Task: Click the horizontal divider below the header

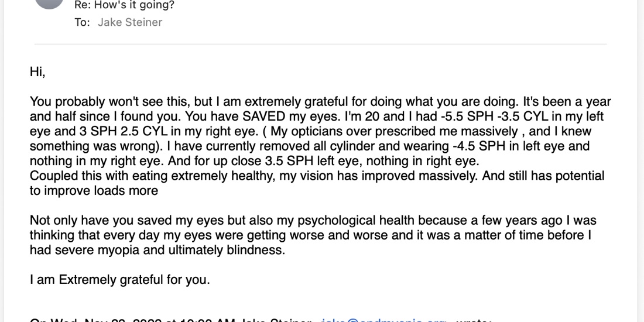Action: coord(320,44)
